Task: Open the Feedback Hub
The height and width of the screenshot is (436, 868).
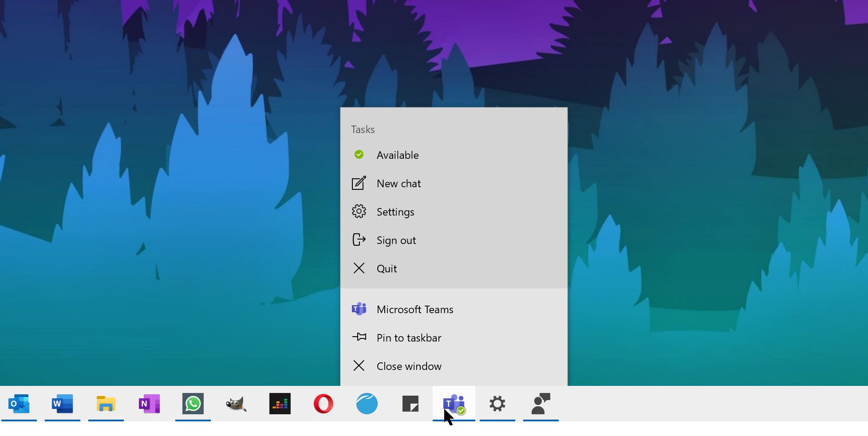Action: click(x=541, y=404)
